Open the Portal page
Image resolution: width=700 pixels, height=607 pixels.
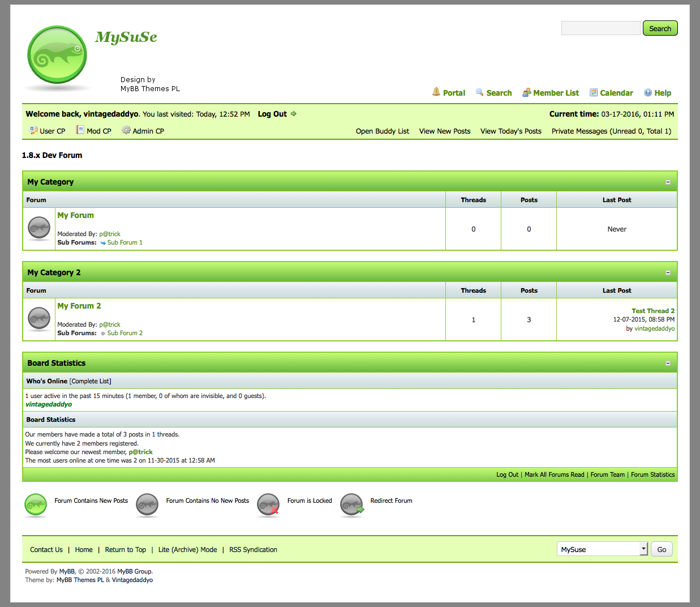click(x=454, y=93)
